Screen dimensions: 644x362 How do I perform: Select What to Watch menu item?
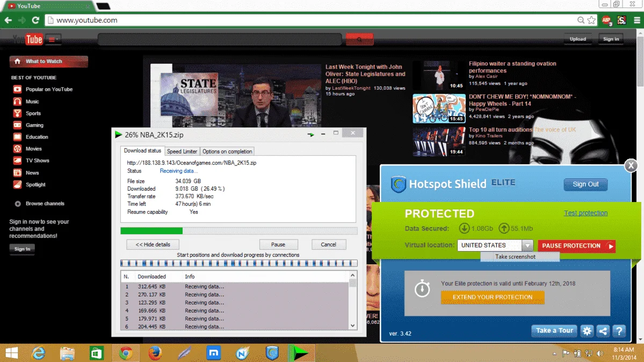(x=48, y=62)
